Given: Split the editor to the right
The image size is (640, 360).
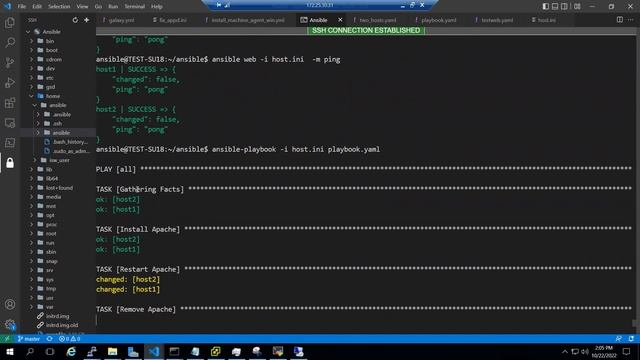Looking at the screenshot, I should pos(620,20).
